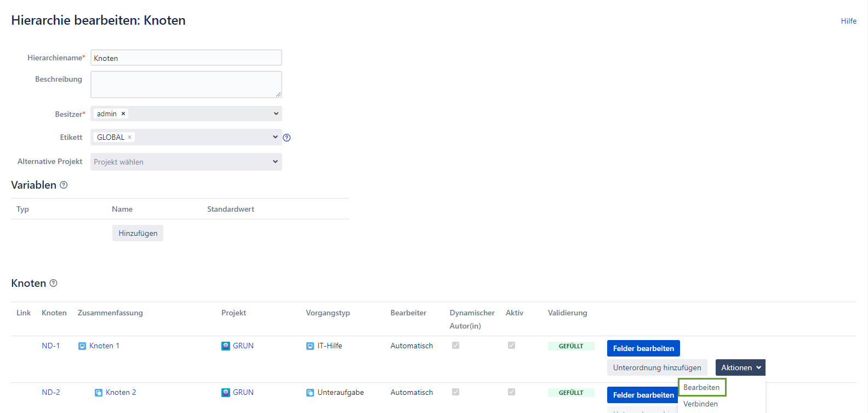Click the IT-Hilfe issue type icon

tap(310, 346)
